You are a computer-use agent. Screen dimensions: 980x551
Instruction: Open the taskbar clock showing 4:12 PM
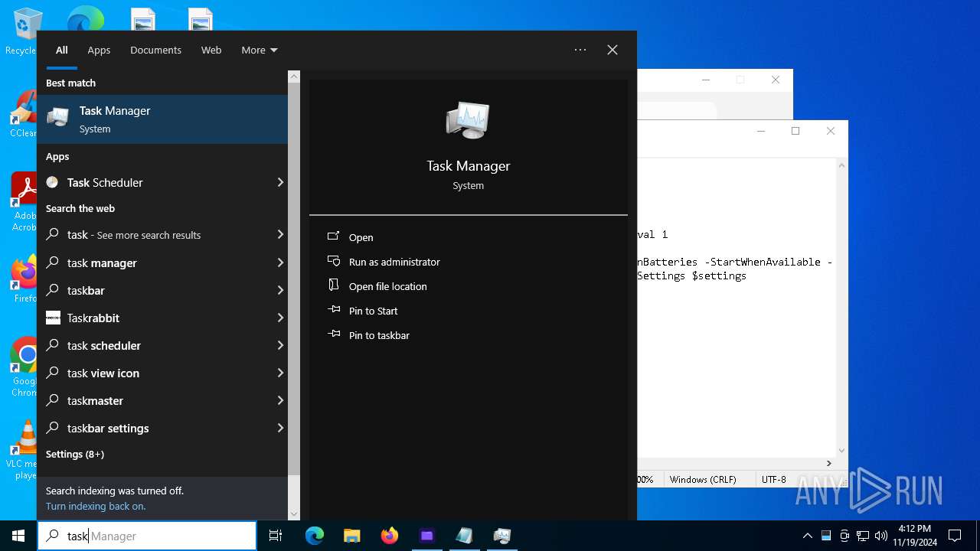tap(914, 536)
